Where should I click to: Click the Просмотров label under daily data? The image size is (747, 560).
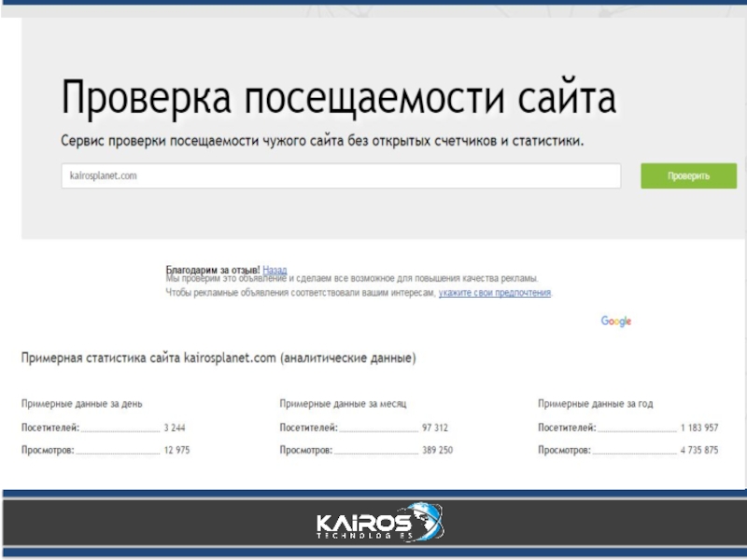[48, 450]
